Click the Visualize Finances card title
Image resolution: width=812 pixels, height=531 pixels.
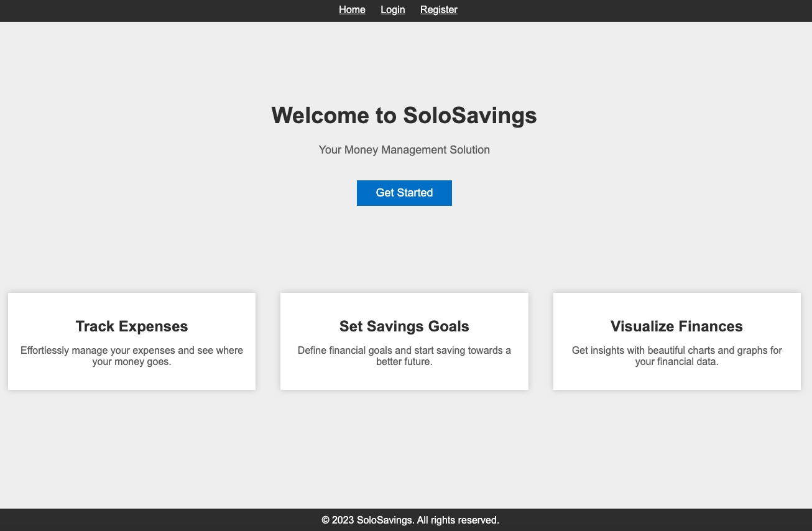coord(676,326)
